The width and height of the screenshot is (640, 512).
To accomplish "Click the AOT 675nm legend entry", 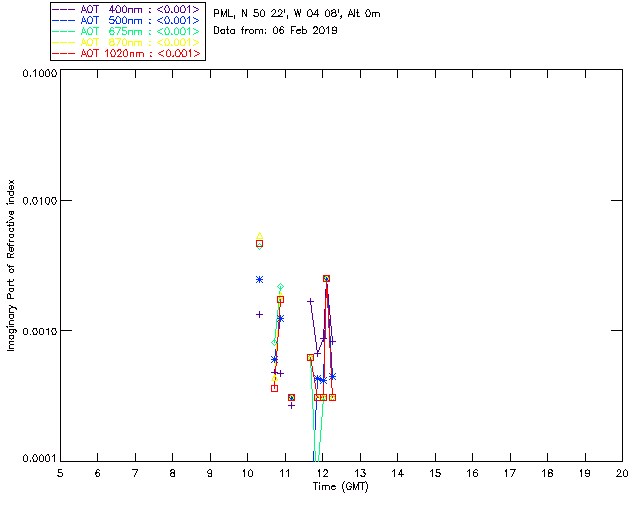I will point(126,31).
